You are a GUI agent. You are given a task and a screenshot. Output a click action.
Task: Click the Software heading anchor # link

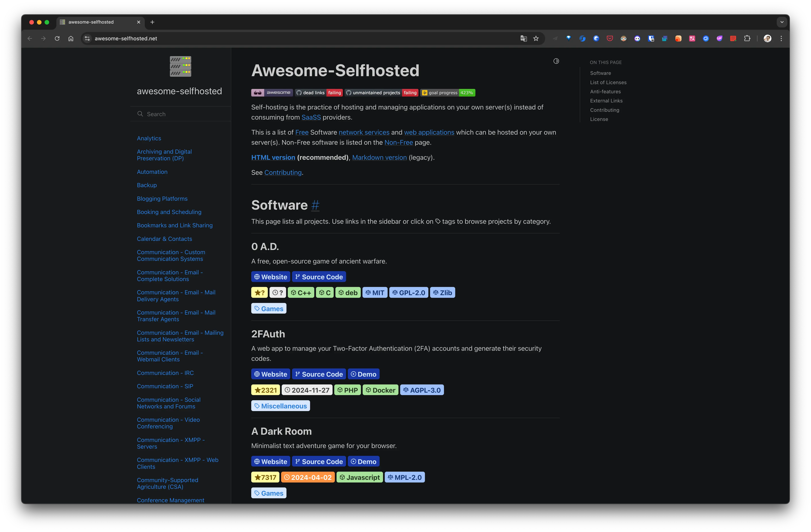coord(315,205)
